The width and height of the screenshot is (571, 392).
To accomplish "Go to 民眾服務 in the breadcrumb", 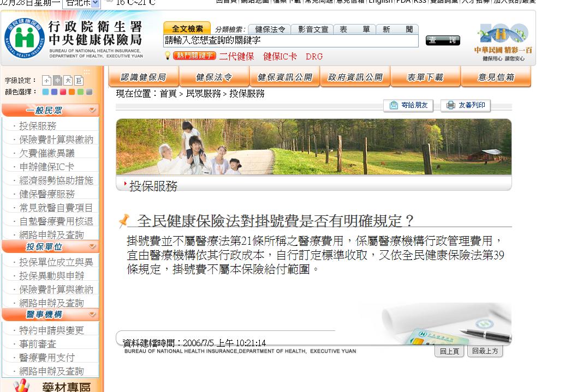I will point(203,94).
